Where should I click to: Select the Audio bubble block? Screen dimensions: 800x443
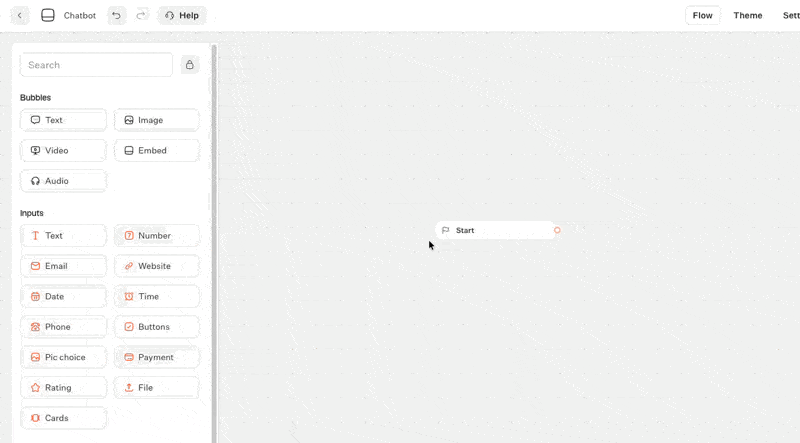coord(63,181)
